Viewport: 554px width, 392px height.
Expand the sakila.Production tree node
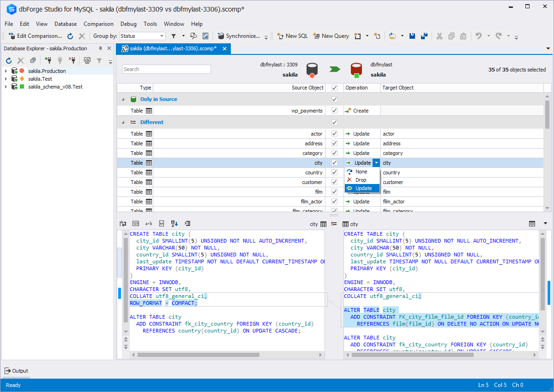(6, 71)
